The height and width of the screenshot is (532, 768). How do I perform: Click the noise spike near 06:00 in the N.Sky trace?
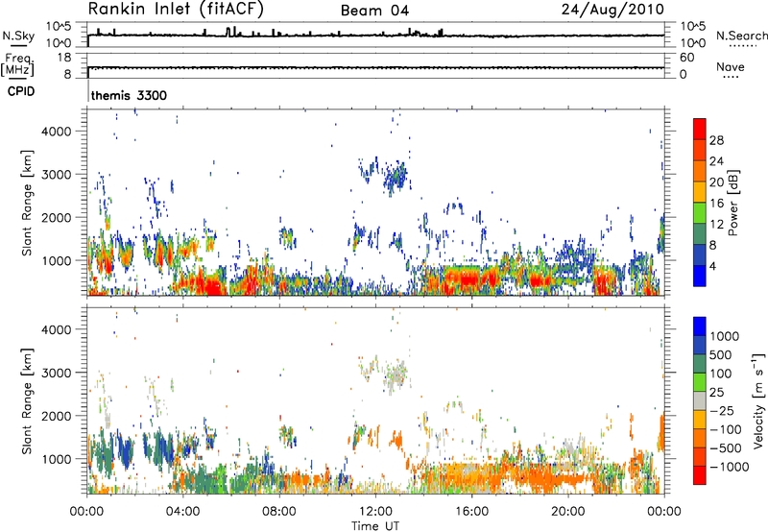coord(228,31)
